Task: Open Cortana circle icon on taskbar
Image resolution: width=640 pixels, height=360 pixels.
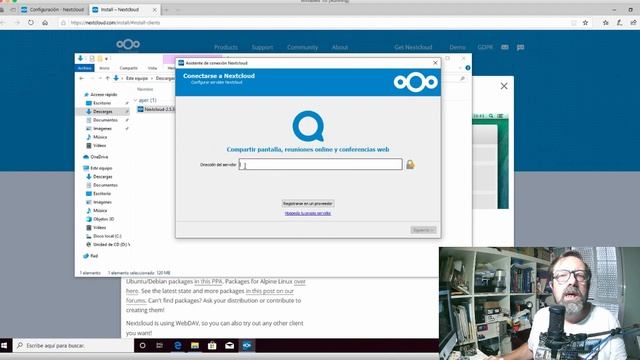Action: point(142,346)
